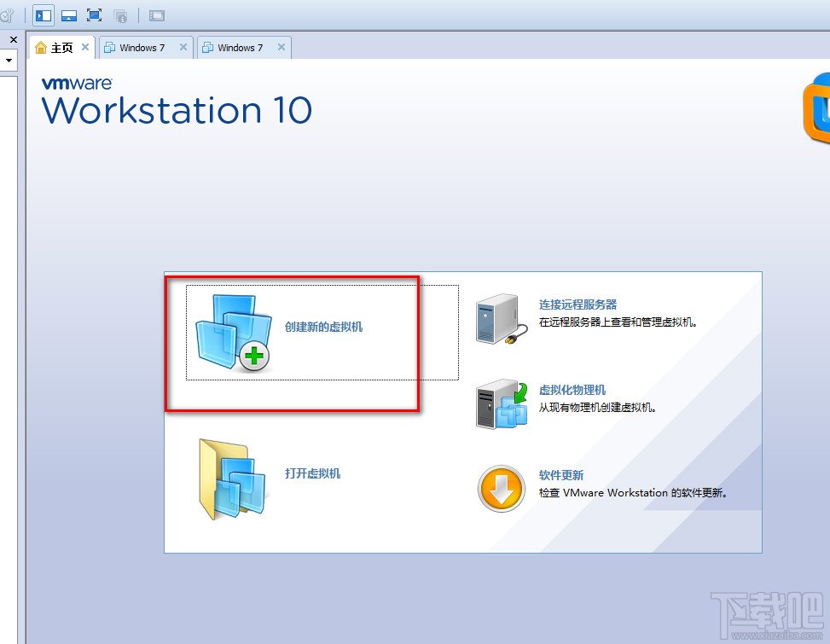Click the greyed console view toolbar icon
This screenshot has height=644, width=830.
(157, 16)
